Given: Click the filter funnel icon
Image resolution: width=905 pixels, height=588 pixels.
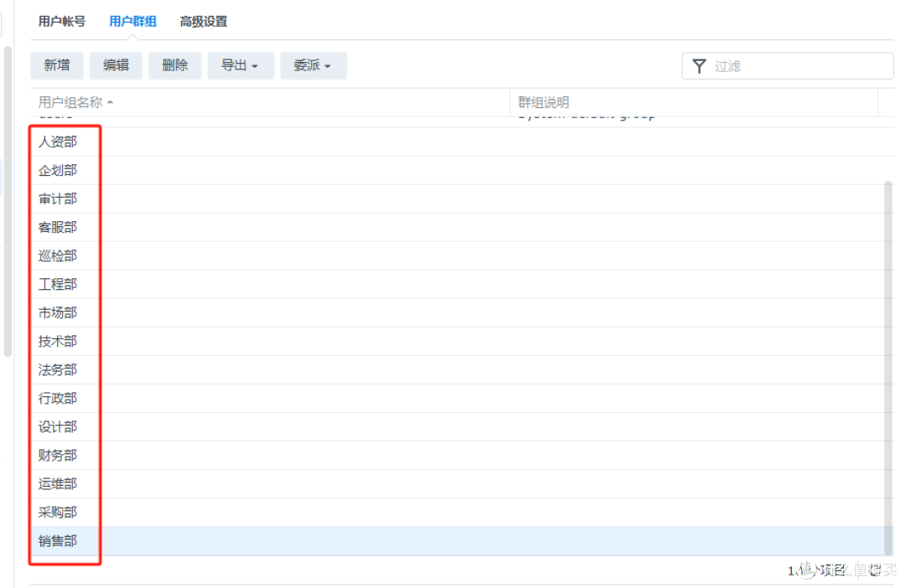Looking at the screenshot, I should tap(699, 66).
